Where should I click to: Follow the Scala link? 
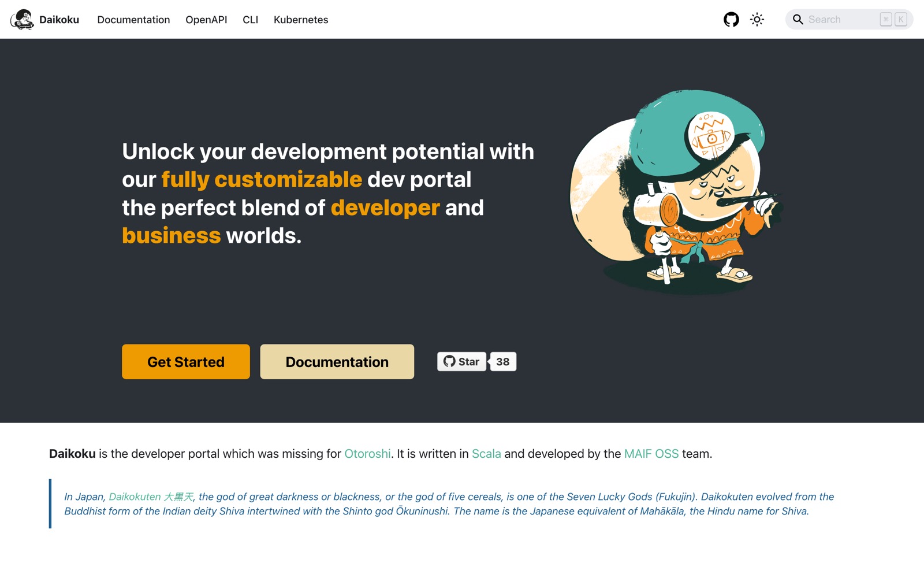[486, 454]
